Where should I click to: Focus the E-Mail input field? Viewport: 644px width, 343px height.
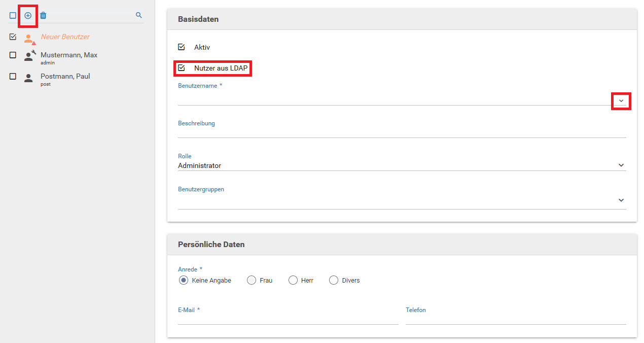point(288,319)
